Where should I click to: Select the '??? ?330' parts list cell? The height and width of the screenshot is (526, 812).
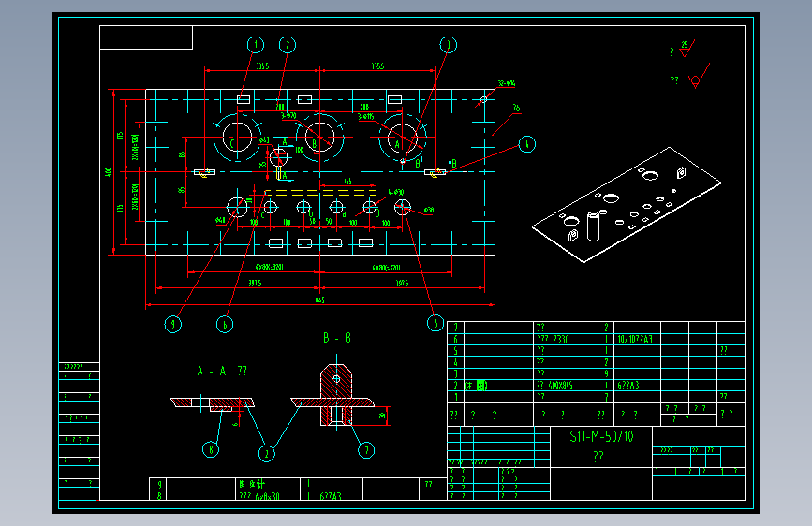pos(553,339)
